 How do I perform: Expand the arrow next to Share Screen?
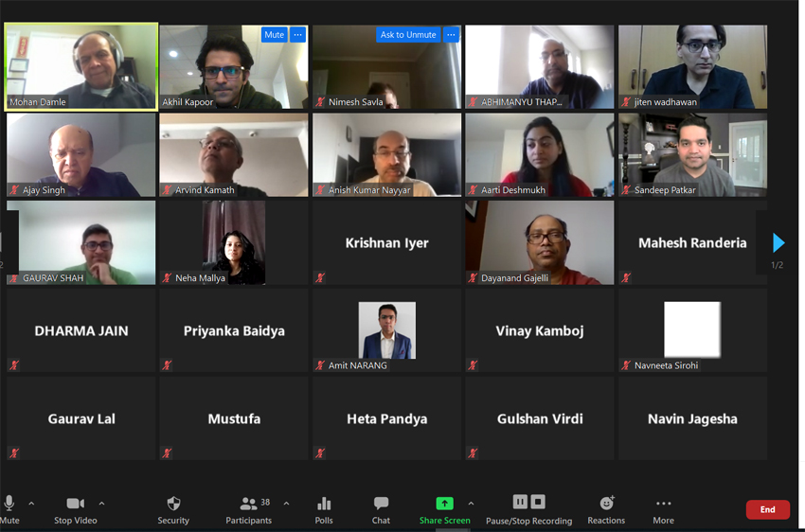(x=471, y=504)
